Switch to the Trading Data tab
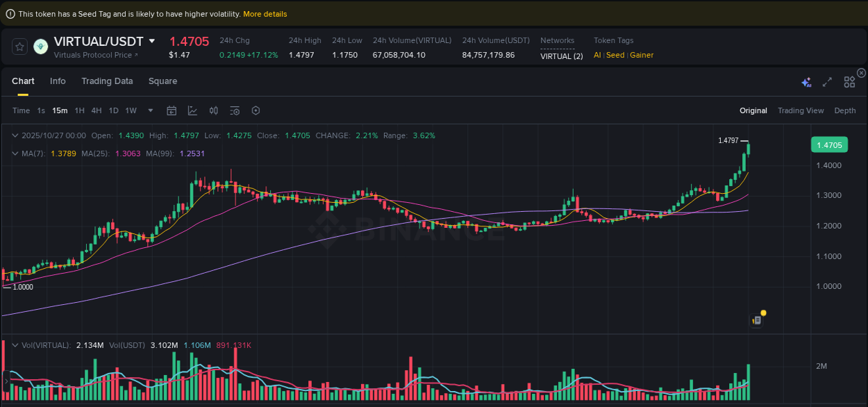Viewport: 868px width, 407px height. 107,81
